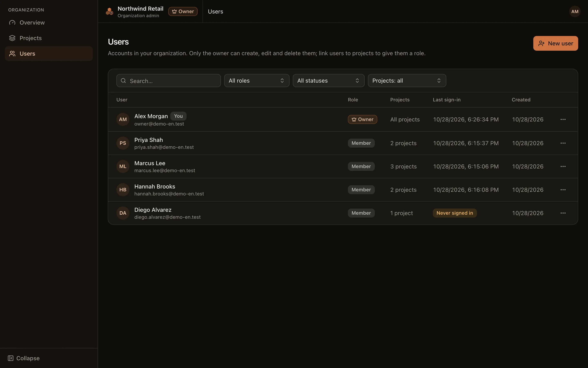The height and width of the screenshot is (368, 588).
Task: Open more actions for Priya Shah row
Action: 563,143
